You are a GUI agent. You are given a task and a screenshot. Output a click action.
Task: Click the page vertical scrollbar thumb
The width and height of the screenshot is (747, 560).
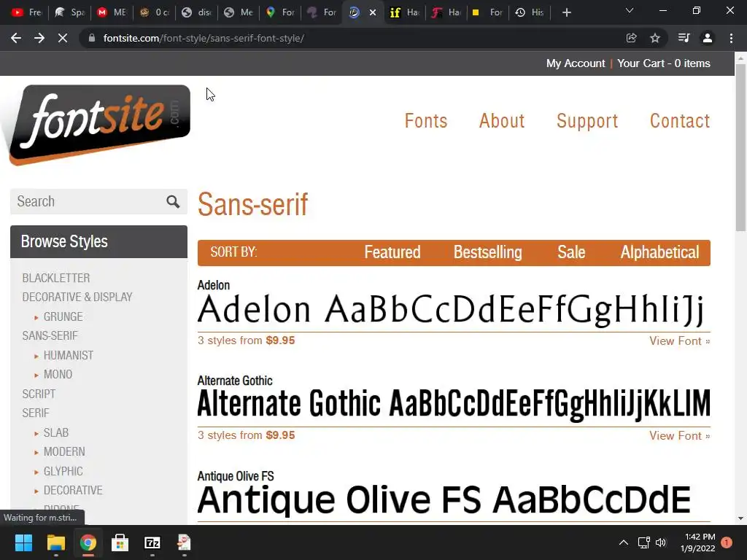point(740,147)
